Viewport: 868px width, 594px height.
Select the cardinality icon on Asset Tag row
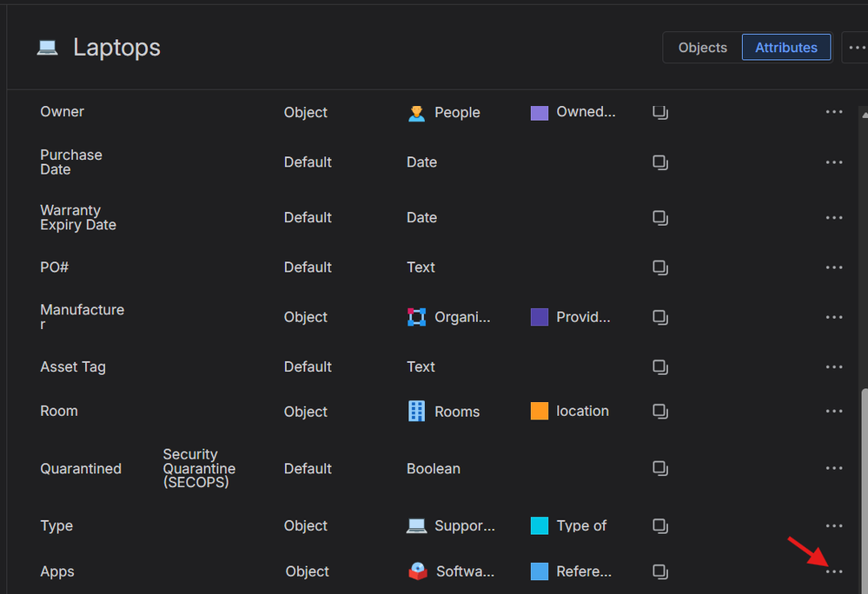pos(660,366)
